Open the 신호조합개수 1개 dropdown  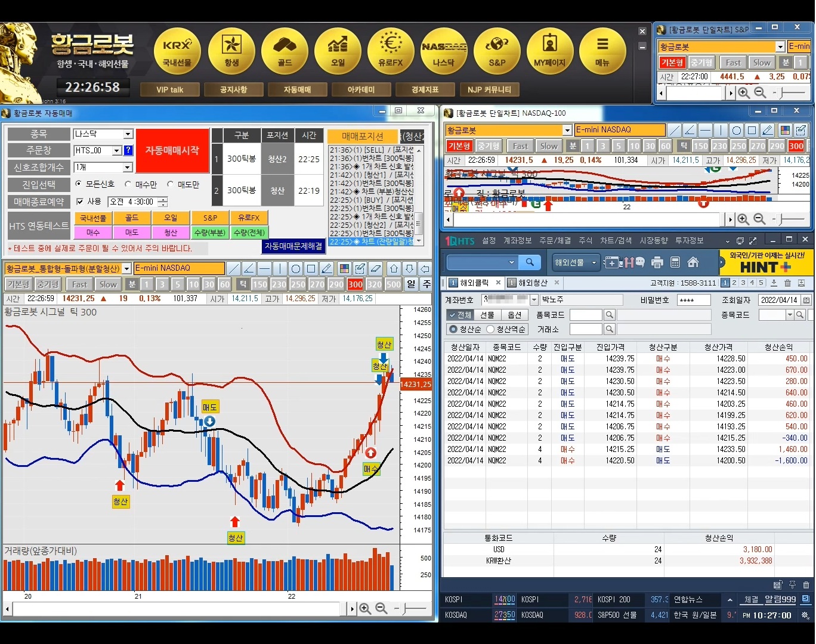128,168
